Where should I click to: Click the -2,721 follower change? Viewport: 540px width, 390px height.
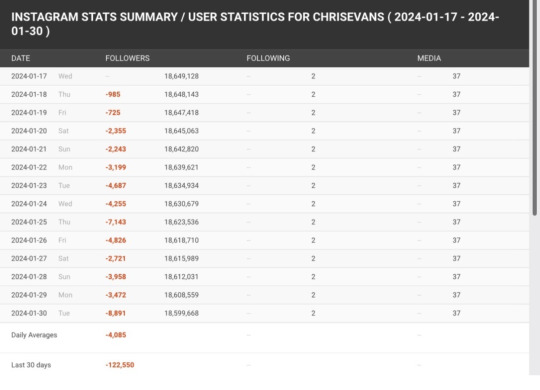tap(116, 259)
